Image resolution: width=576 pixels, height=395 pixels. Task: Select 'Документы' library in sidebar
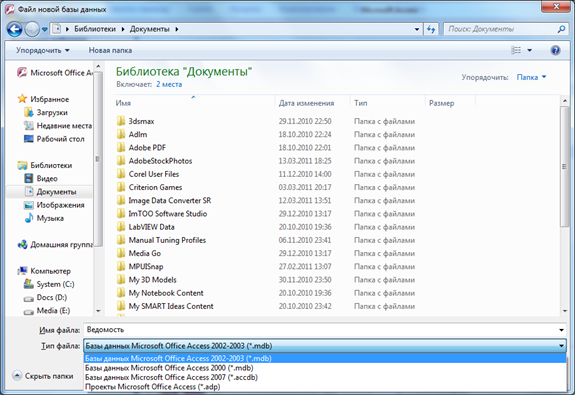(x=50, y=192)
